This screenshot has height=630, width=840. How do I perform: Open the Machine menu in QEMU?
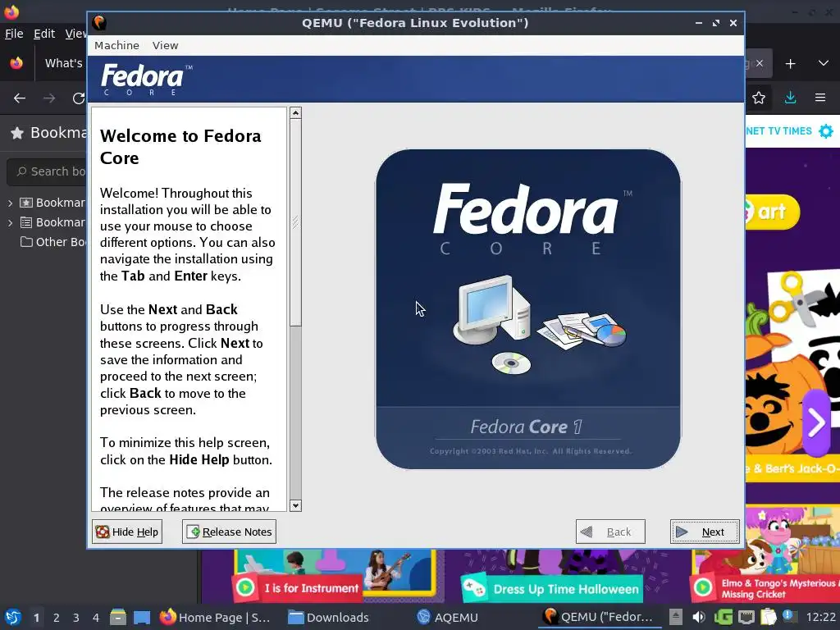(x=116, y=46)
